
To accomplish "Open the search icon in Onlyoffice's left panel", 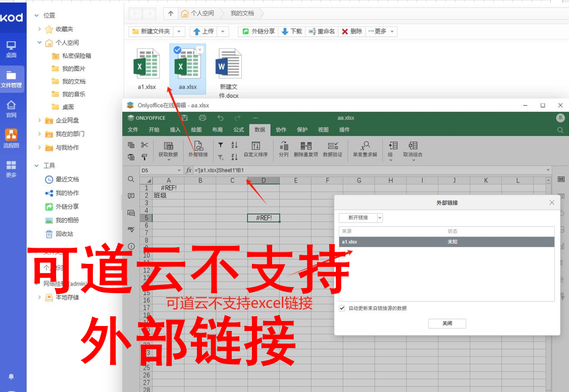I will (x=131, y=179).
